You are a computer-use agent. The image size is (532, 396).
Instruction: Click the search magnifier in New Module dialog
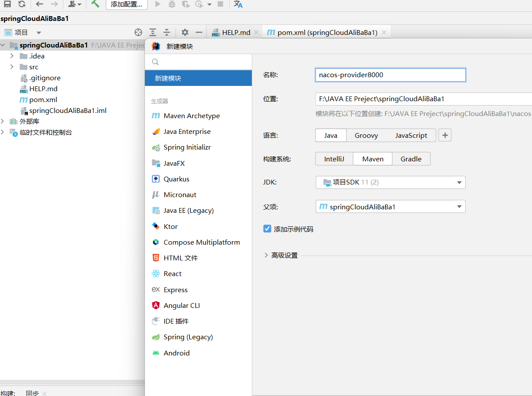[155, 62]
